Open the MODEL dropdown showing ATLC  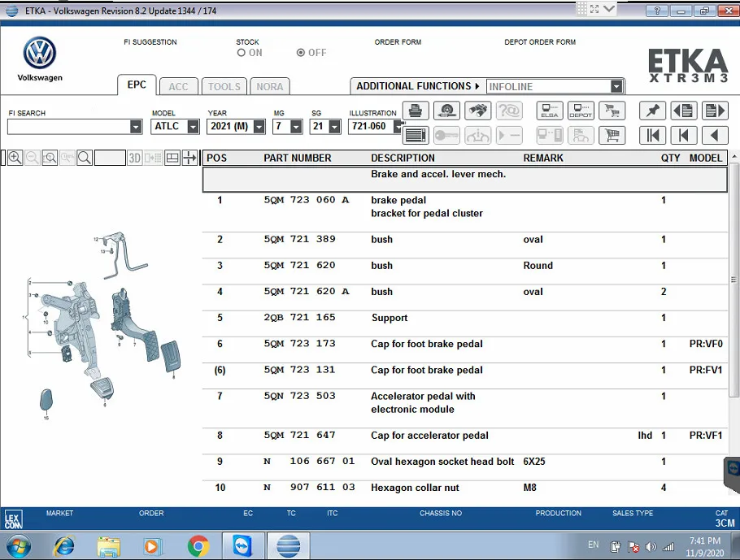point(193,127)
